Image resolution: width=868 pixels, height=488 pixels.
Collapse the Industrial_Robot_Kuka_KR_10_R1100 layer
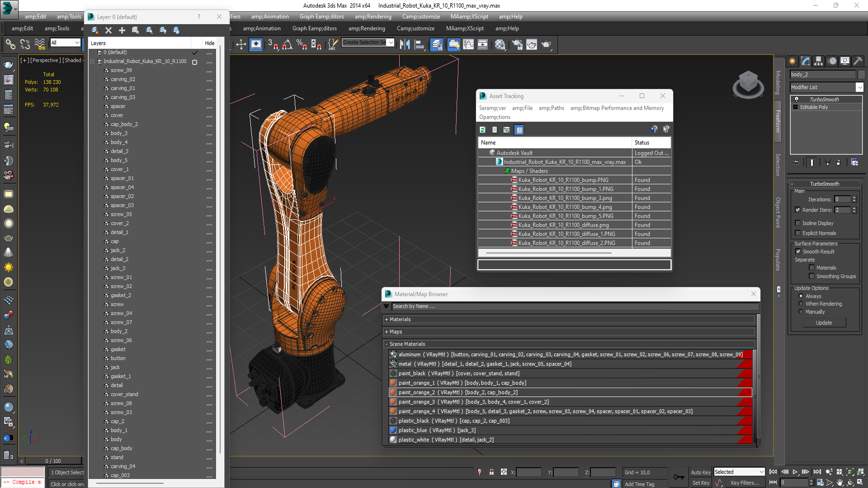point(92,61)
